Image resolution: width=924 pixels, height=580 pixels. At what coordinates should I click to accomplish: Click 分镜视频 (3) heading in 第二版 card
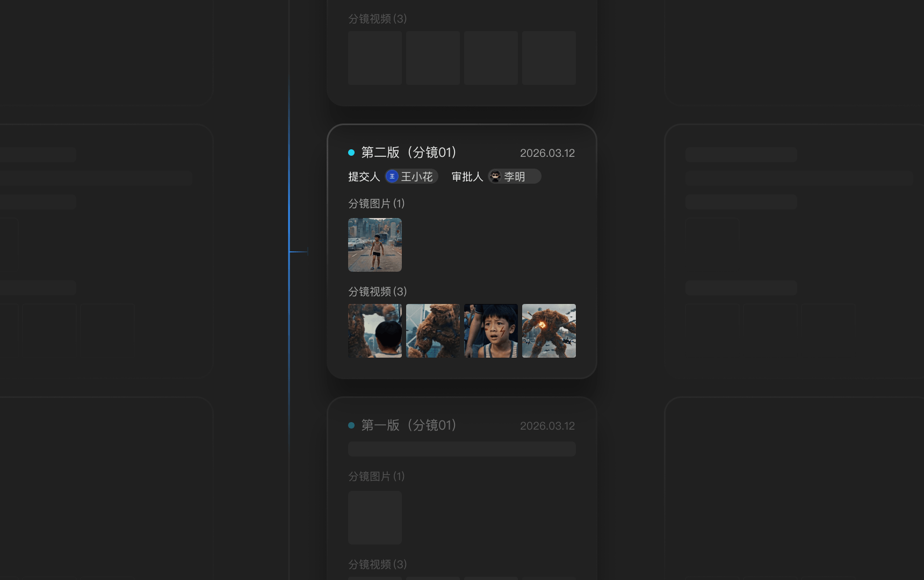pyautogui.click(x=377, y=292)
